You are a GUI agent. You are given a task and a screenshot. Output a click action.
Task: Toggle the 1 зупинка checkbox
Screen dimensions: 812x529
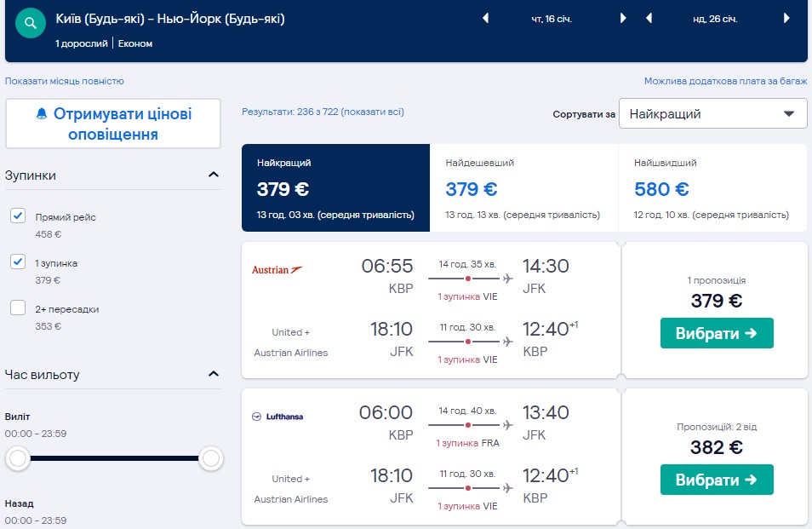coord(18,262)
